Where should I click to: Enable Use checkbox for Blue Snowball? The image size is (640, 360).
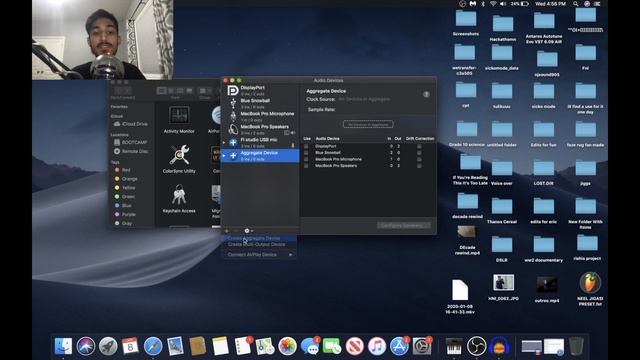306,153
